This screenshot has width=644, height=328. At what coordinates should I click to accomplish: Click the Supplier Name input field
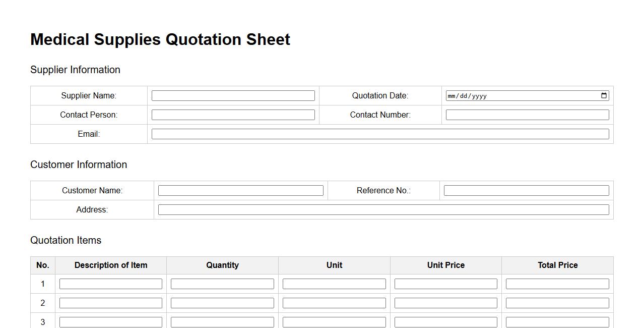coord(233,96)
